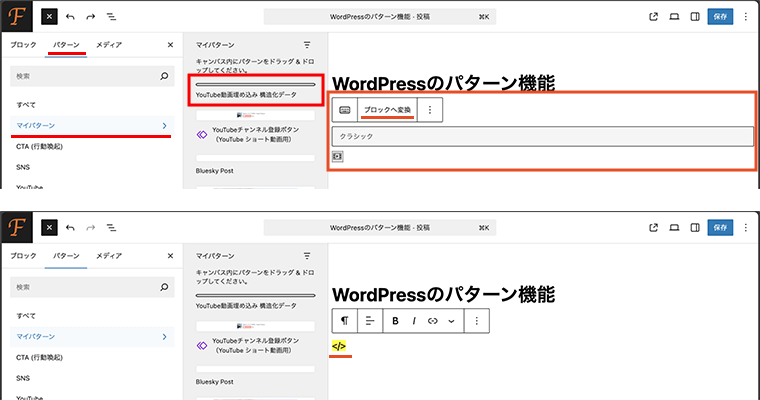Viewport: 760px width, 400px height.
Task: Select CTA (行動喚起) category in lower editor
Action: (39, 357)
